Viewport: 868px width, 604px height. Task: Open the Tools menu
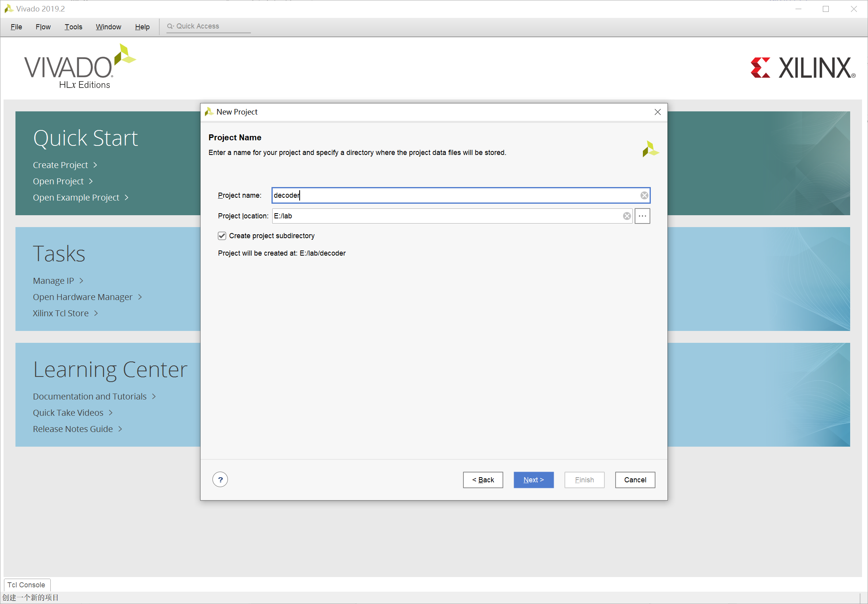coord(73,27)
